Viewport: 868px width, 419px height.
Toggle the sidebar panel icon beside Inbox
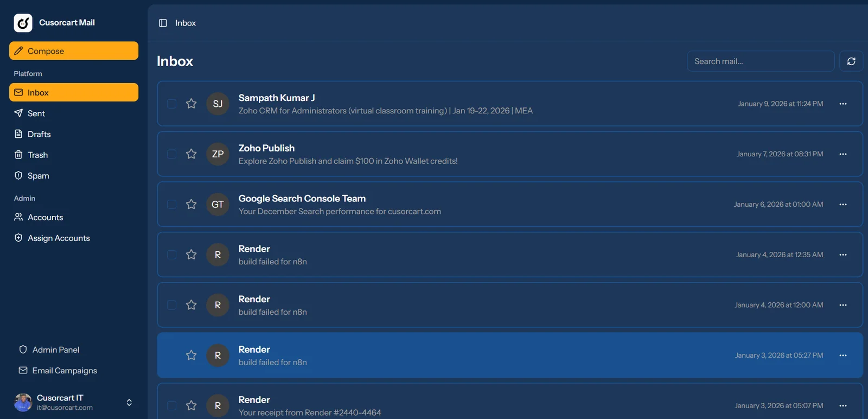coord(163,23)
